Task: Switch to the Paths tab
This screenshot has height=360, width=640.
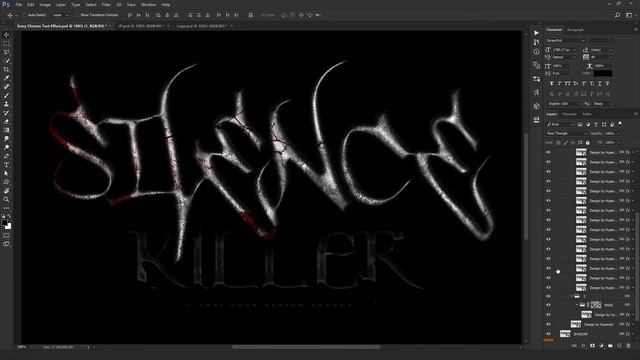Action: coord(587,114)
